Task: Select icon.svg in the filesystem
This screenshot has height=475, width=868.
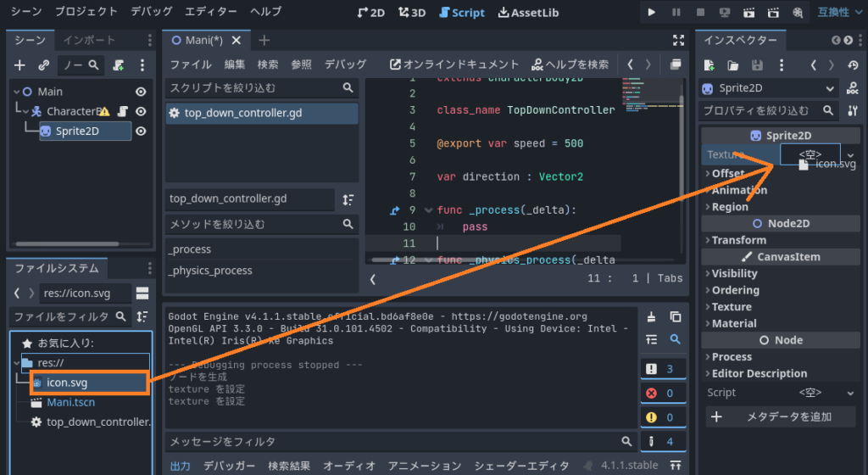Action: pyautogui.click(x=90, y=383)
